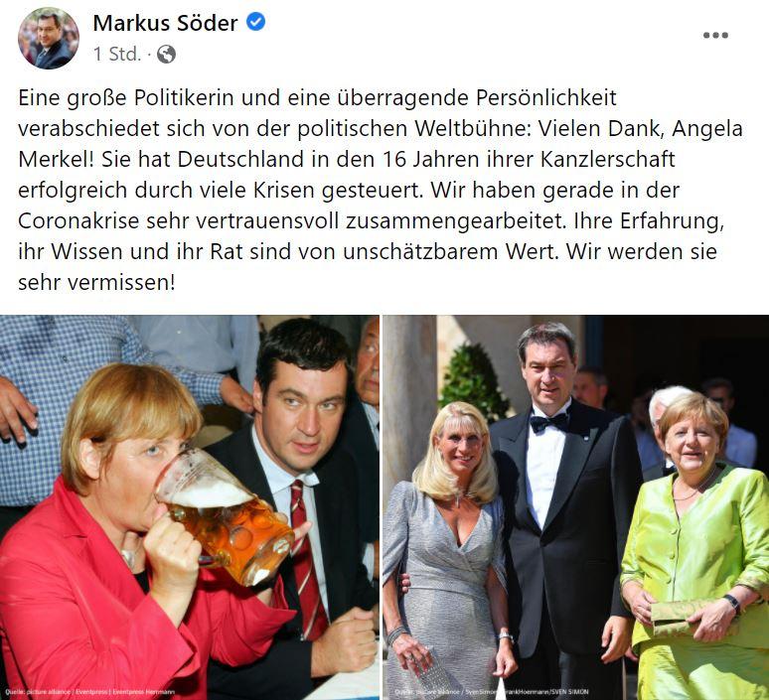Viewport: 769px width, 700px height.
Task: Click the globe public audience icon
Action: [x=166, y=54]
